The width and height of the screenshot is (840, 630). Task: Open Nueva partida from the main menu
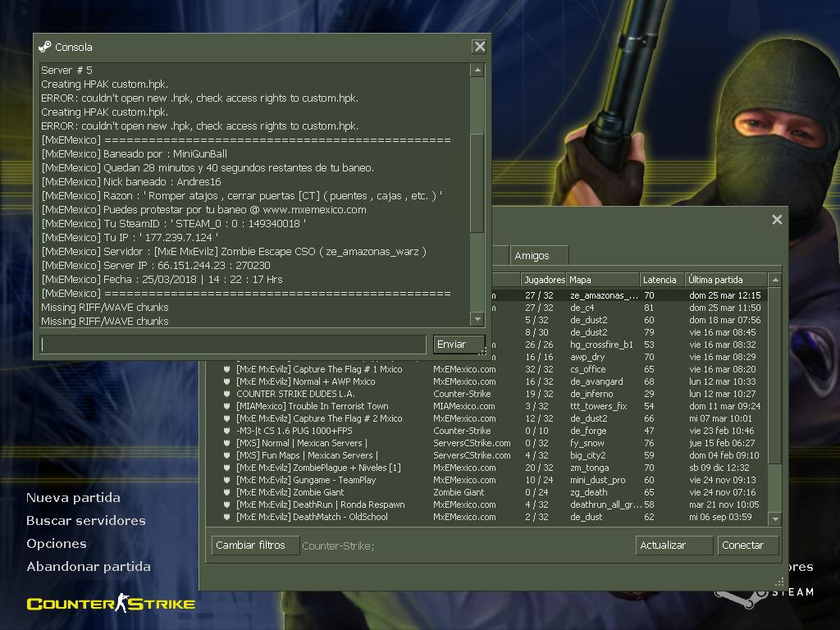coord(73,498)
